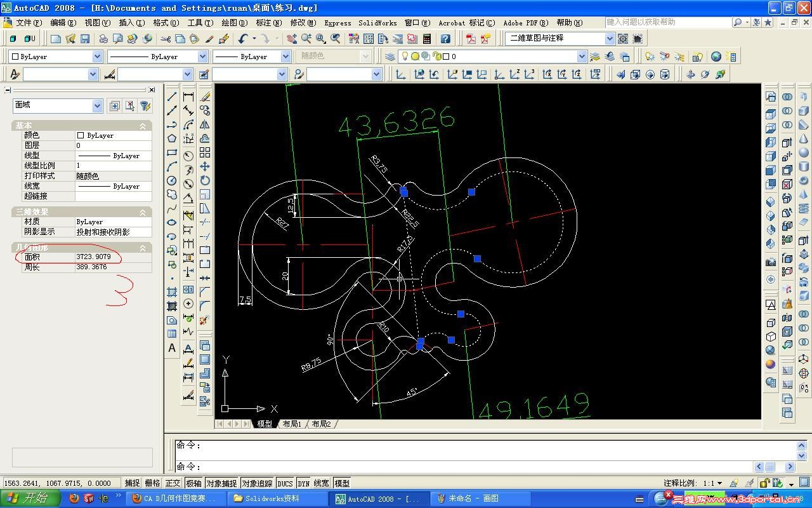Click the Move modify tool
The image size is (812, 508).
[205, 166]
